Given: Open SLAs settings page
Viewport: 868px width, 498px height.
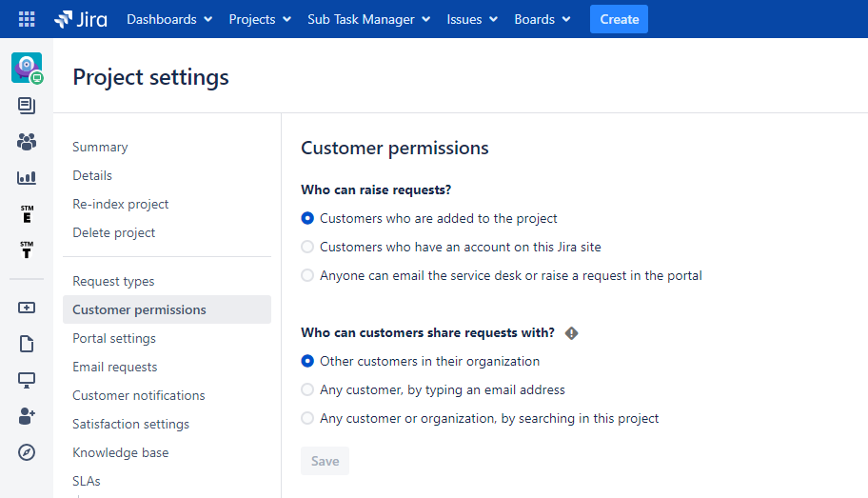Looking at the screenshot, I should (x=87, y=481).
